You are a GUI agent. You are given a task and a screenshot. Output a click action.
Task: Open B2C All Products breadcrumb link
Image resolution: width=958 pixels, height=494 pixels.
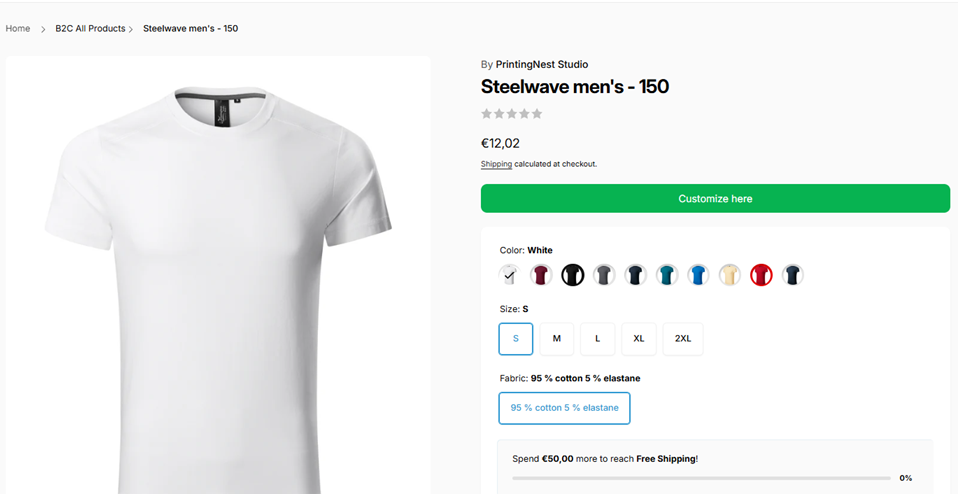[x=90, y=28]
